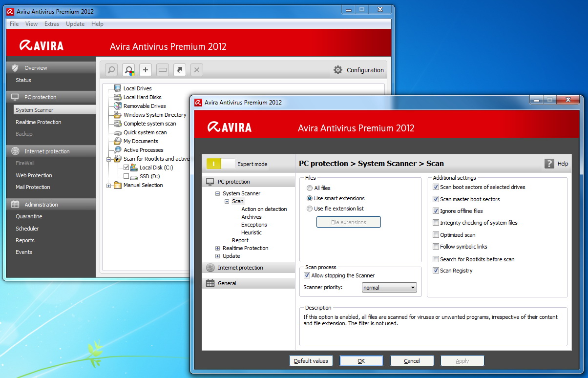Screen dimensions: 588x378
Task: Collapse the Scan for Rootkits tree node
Action: [109, 158]
